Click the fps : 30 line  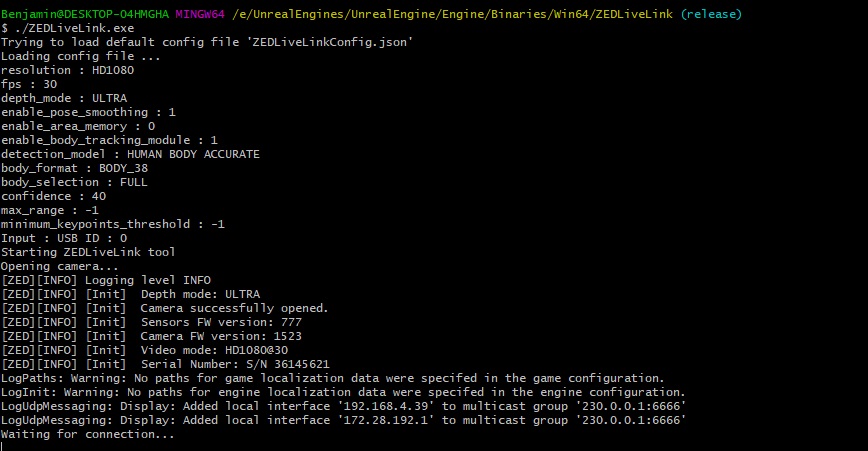coord(29,84)
